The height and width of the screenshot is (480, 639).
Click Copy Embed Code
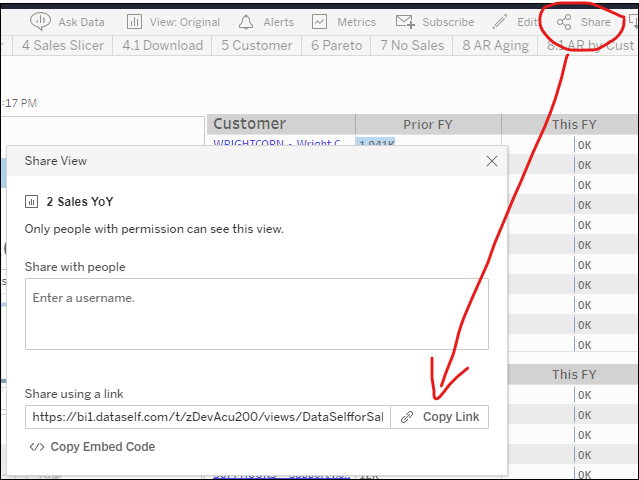[92, 447]
